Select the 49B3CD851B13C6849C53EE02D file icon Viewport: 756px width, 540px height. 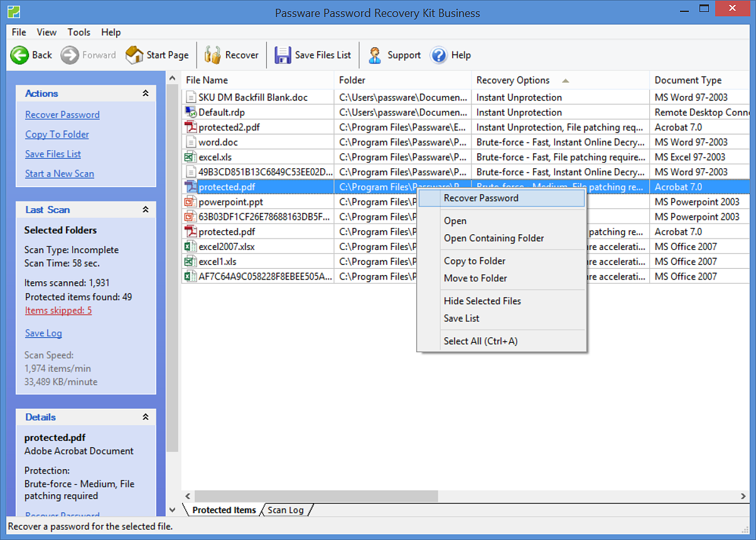tap(191, 172)
